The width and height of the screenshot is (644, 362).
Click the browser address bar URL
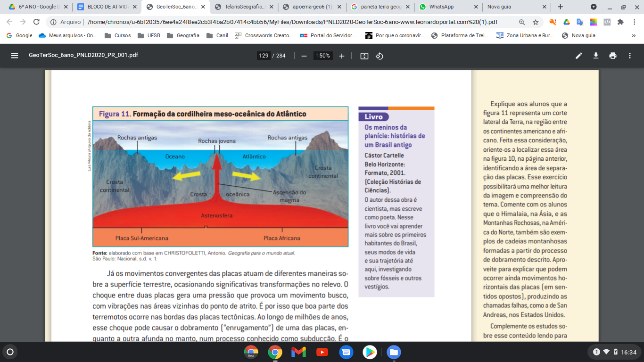coord(292,22)
